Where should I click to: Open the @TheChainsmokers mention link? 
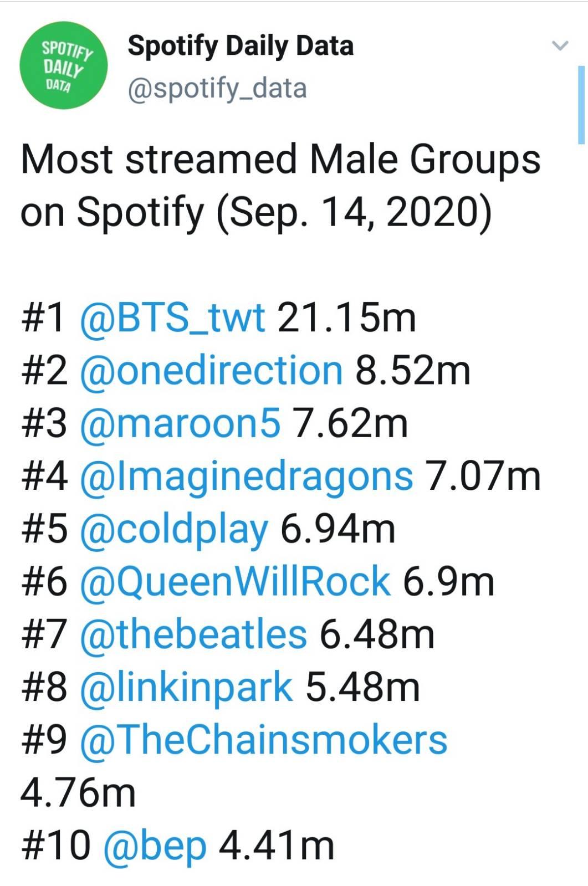click(x=263, y=740)
